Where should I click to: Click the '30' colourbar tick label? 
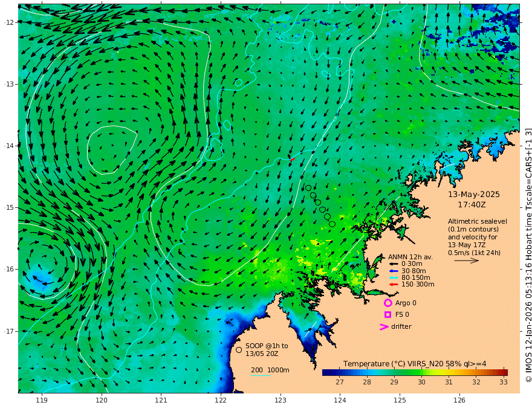[421, 382]
